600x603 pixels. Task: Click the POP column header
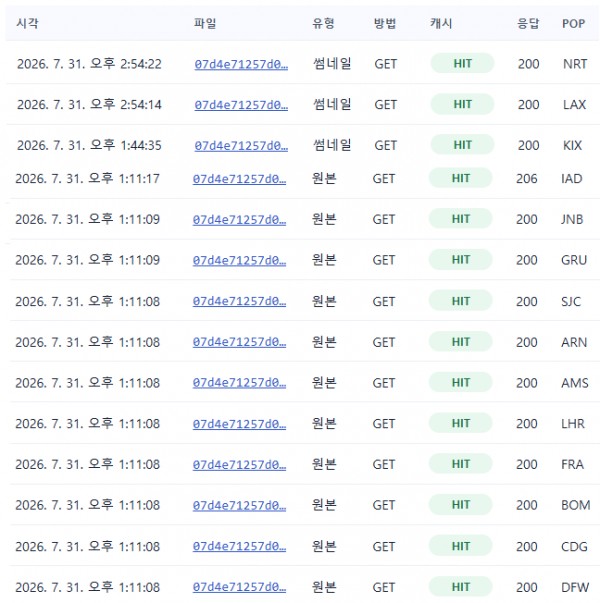(x=573, y=23)
